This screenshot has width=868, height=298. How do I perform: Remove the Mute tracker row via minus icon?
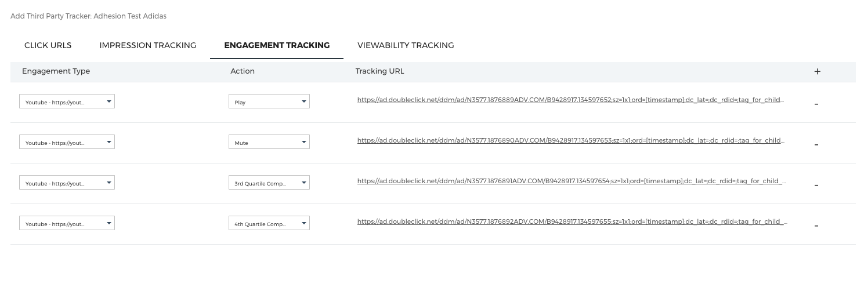click(x=816, y=145)
